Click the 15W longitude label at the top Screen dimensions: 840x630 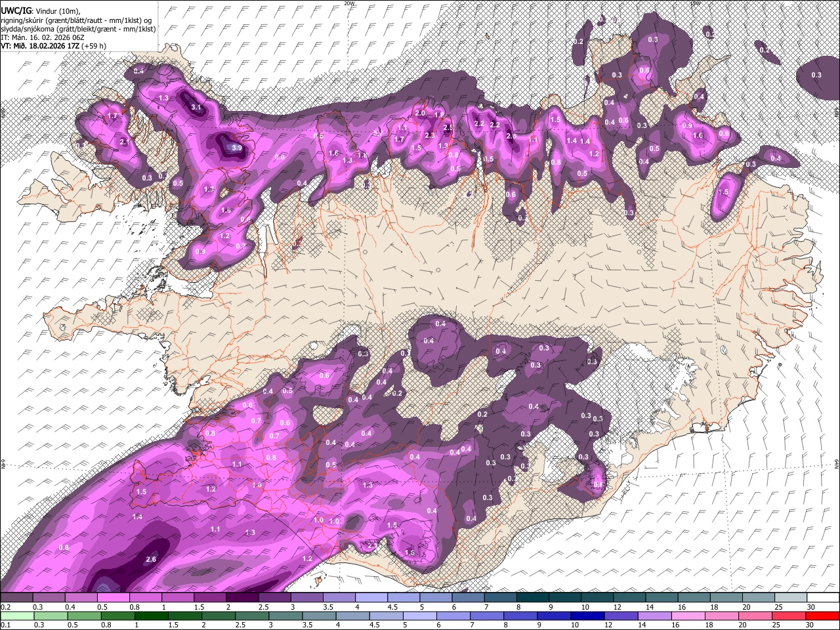pyautogui.click(x=696, y=3)
